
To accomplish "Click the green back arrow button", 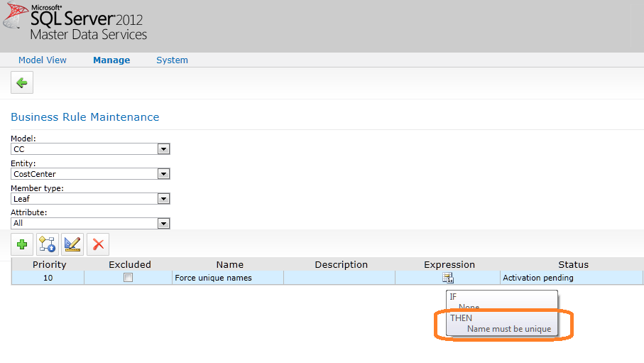I will 22,83.
